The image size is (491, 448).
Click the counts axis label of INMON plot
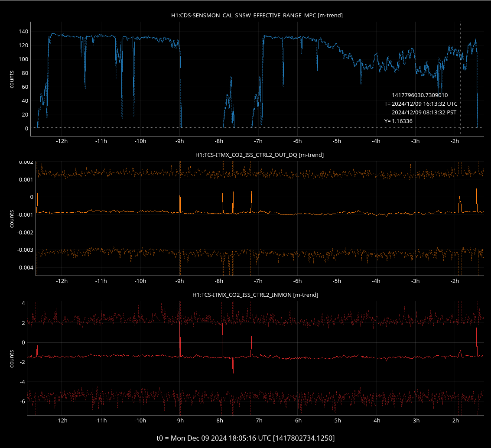click(x=12, y=359)
